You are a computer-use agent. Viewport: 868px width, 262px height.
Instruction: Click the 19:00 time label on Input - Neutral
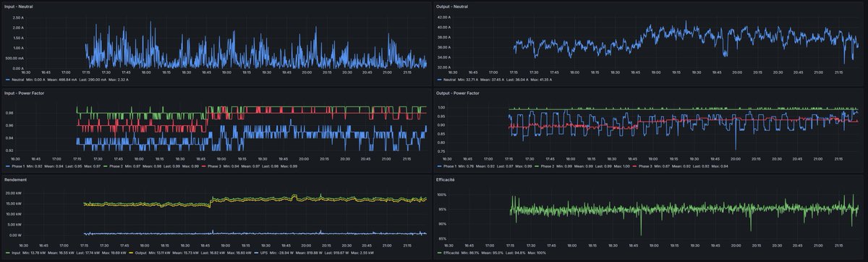click(x=226, y=72)
